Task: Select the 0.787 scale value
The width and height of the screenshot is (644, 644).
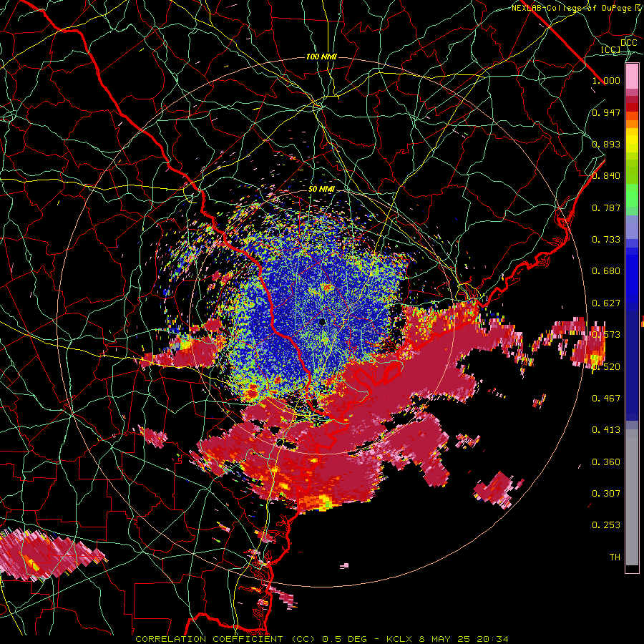Action: click(606, 208)
